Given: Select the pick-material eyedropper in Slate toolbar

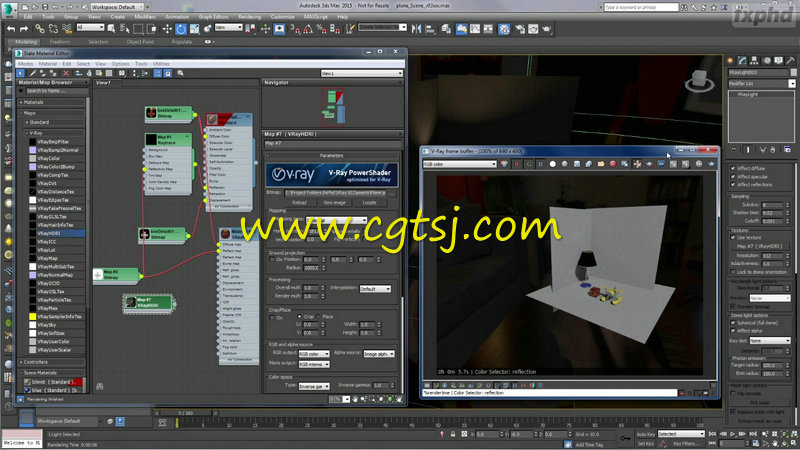Looking at the screenshot, I should coord(33,73).
